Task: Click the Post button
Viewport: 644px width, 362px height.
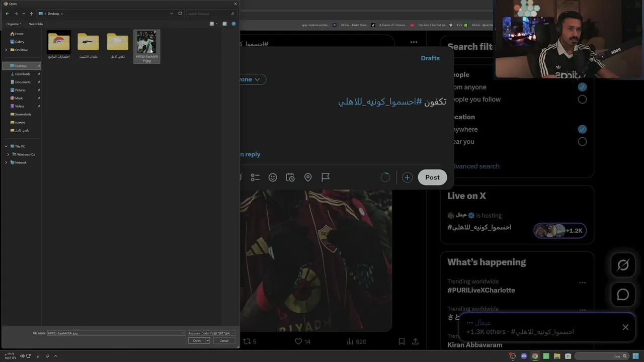Action: [432, 177]
